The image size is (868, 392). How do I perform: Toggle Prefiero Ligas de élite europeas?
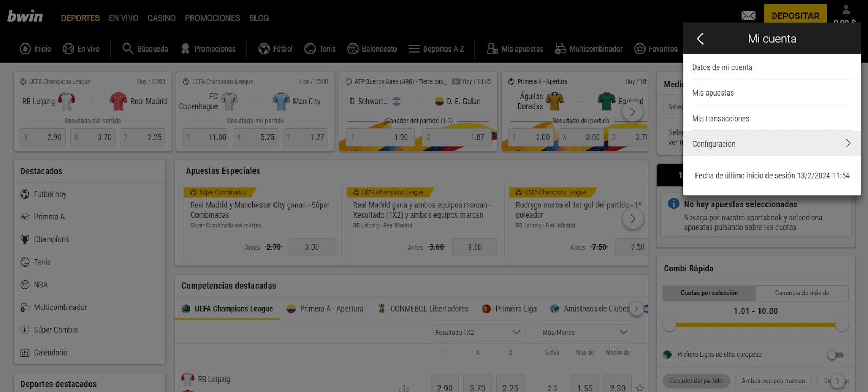(835, 355)
